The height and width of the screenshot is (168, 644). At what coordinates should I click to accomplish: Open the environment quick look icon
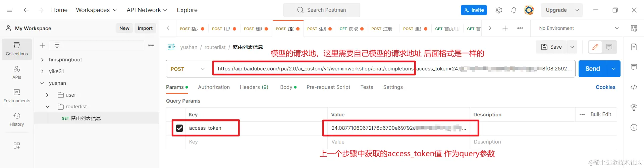634,28
